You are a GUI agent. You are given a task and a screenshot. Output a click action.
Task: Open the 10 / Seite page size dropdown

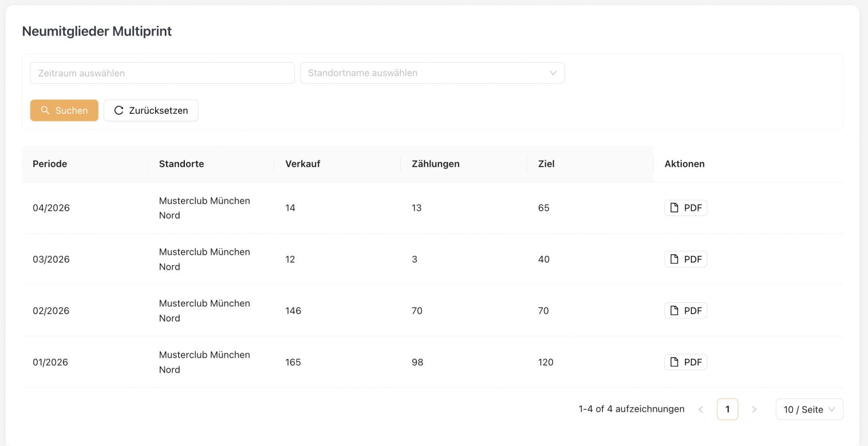(x=809, y=409)
